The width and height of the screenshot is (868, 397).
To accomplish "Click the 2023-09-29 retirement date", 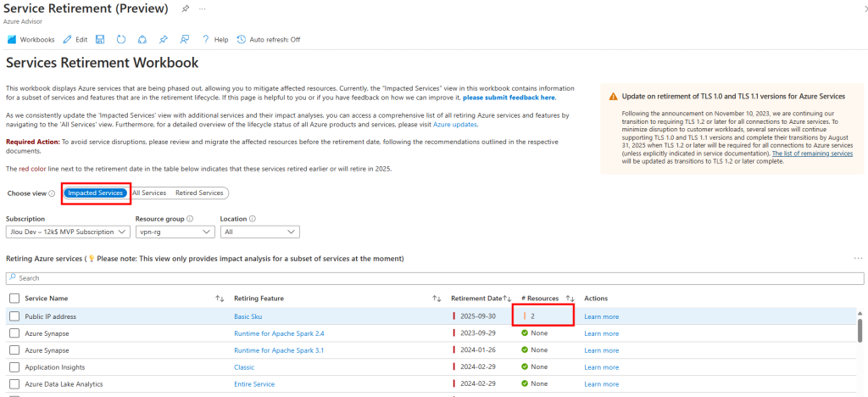I will [476, 333].
